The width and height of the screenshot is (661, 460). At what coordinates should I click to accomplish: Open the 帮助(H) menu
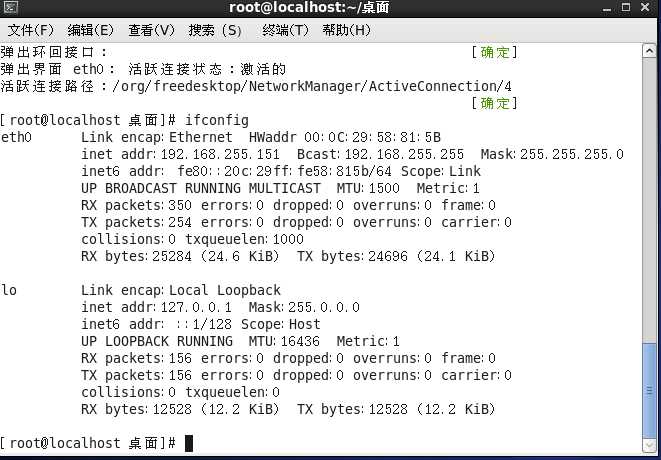[348, 30]
